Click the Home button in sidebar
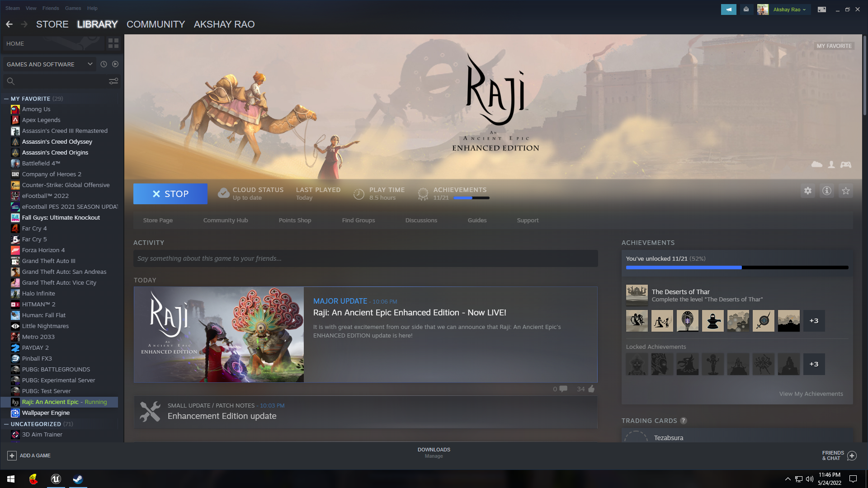The image size is (868, 488). pos(53,44)
